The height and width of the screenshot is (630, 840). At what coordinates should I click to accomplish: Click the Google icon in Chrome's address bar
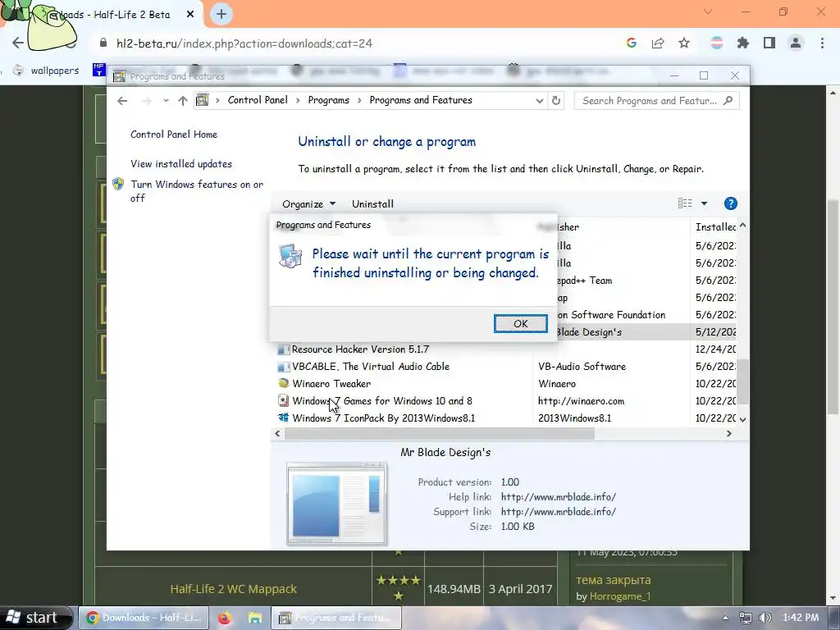(631, 43)
